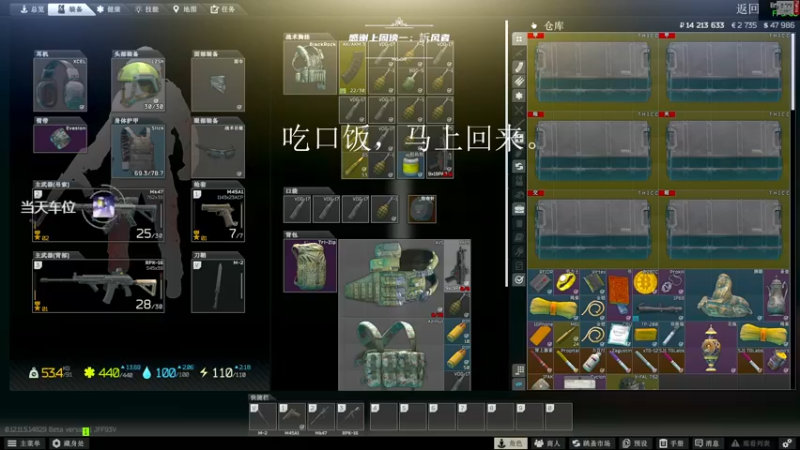The image size is (800, 450).
Task: Open the 商人 traders screen
Action: click(547, 443)
